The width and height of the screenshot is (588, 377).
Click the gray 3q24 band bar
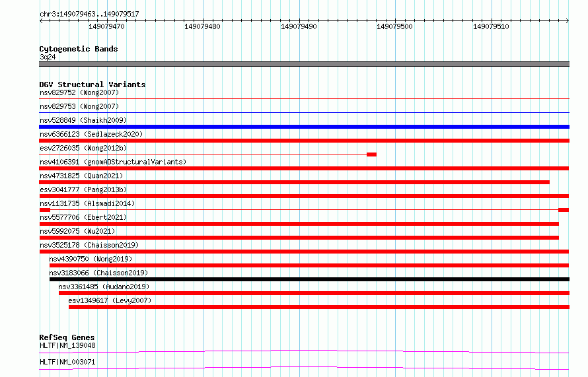tap(304, 64)
